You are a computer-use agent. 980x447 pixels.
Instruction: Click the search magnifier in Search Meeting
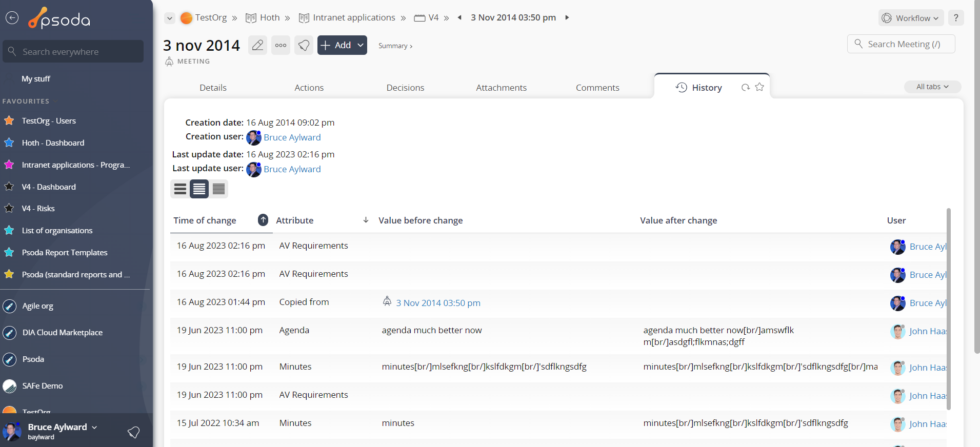tap(858, 44)
